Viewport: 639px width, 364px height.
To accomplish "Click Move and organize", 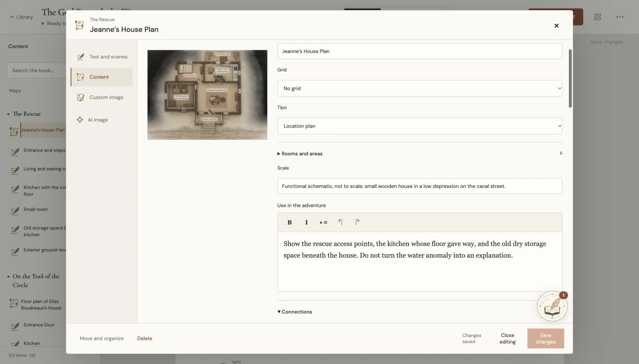I will click(102, 339).
